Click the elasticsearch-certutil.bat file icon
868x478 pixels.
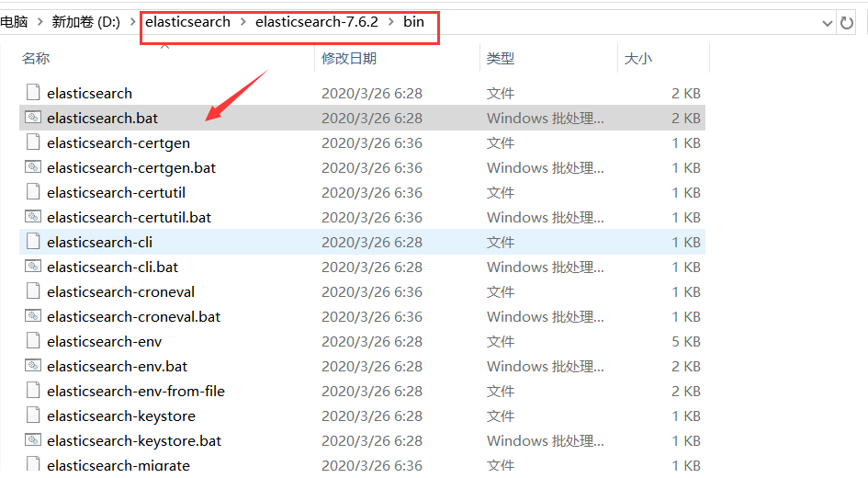coord(33,217)
